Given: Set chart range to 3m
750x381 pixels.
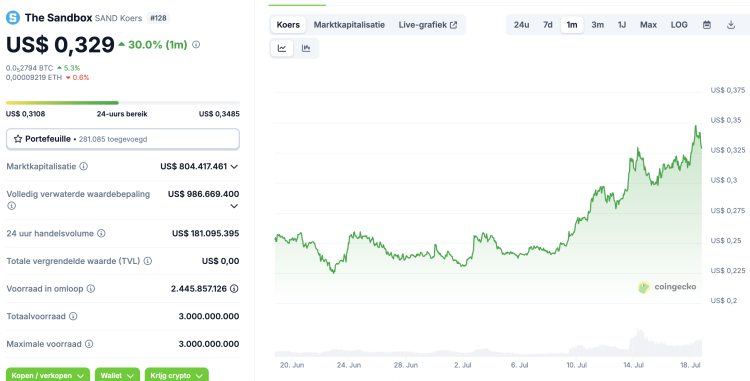Looking at the screenshot, I should tap(597, 25).
